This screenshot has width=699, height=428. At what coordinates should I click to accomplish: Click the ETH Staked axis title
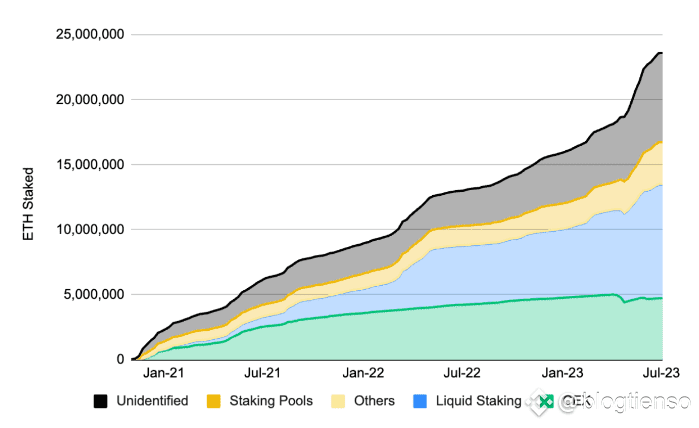point(28,204)
